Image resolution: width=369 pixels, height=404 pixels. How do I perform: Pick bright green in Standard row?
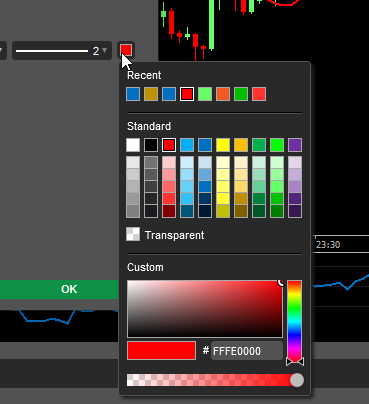[277, 145]
